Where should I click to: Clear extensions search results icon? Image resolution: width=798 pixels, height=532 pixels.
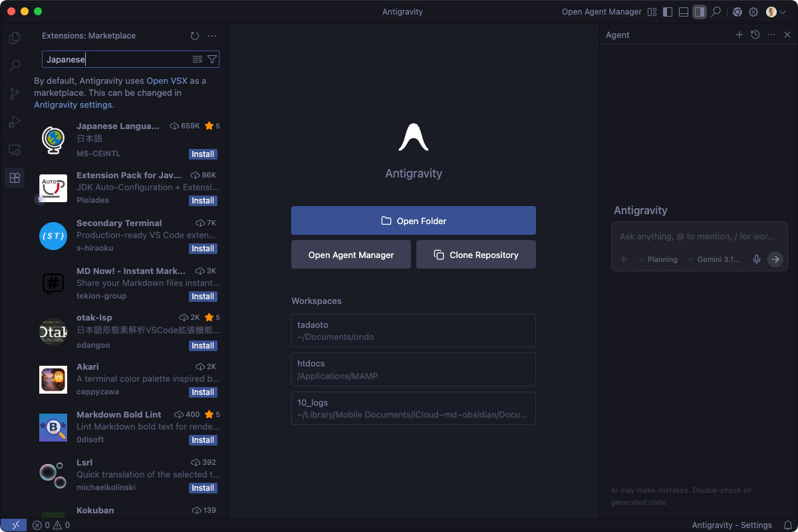[198, 59]
